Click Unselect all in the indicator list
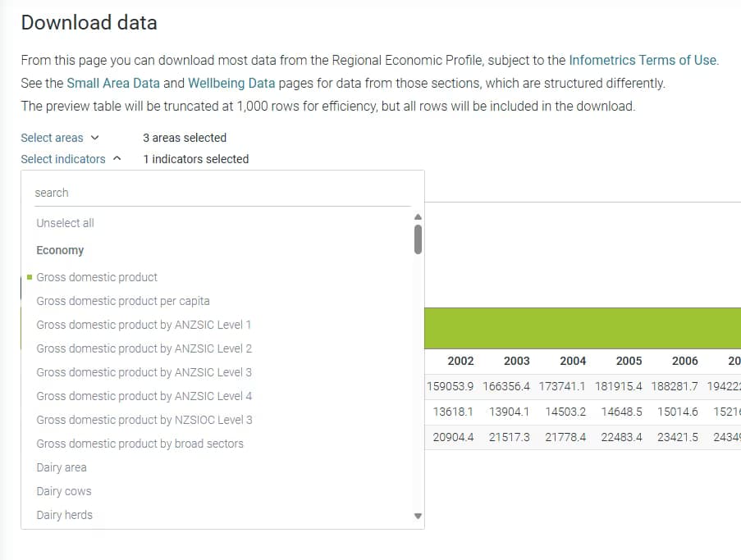The width and height of the screenshot is (741, 560). (65, 222)
